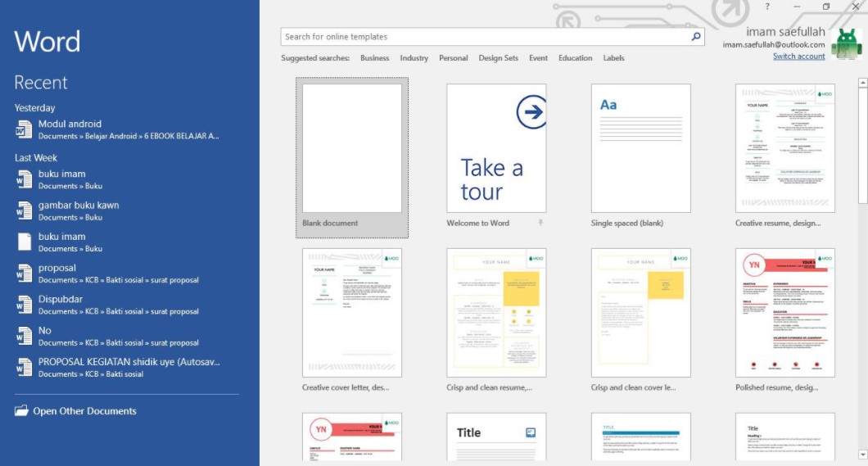Click the file icon for PROPOSAL KEGIATAN shidik uye
The height and width of the screenshot is (466, 868).
click(24, 368)
